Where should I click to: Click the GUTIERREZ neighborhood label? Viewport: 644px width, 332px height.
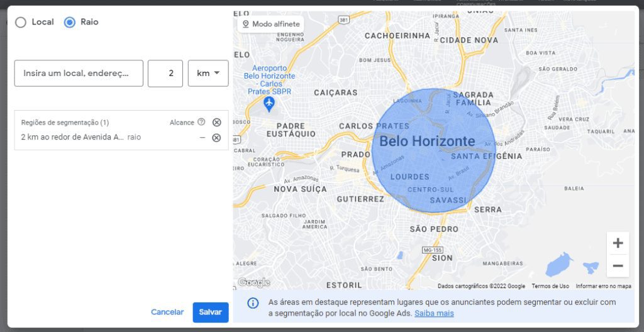[x=360, y=199]
